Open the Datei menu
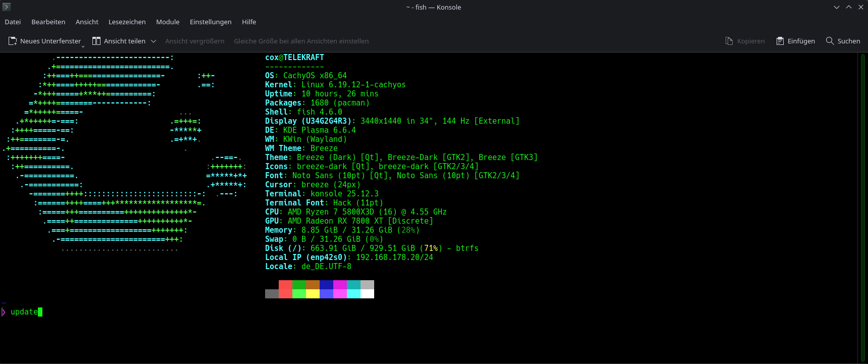 13,22
